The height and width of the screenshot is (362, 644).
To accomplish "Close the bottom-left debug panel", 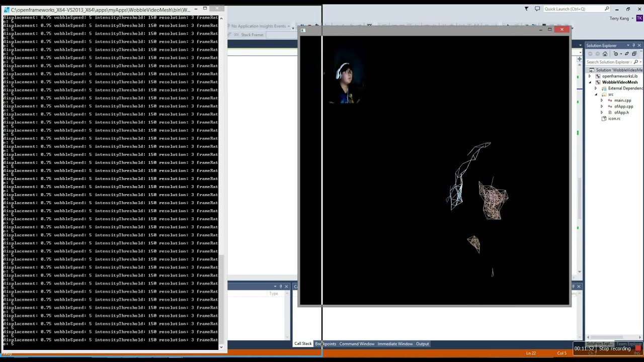I will pos(286,287).
